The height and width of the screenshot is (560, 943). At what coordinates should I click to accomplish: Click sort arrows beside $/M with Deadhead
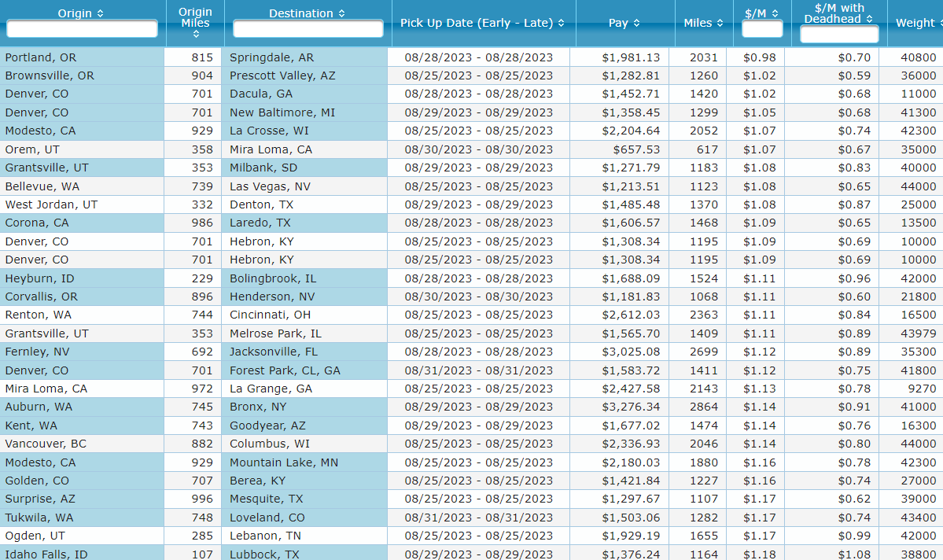pos(869,19)
